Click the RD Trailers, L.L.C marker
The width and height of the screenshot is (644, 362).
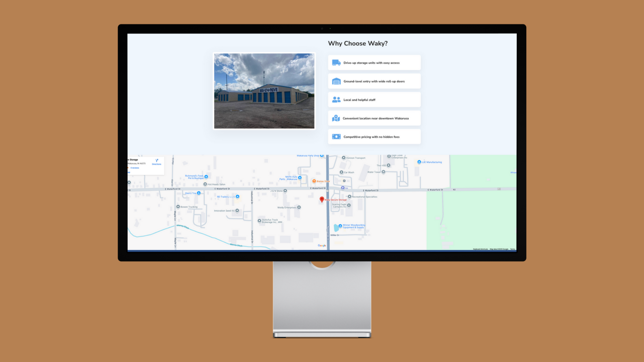237,197
